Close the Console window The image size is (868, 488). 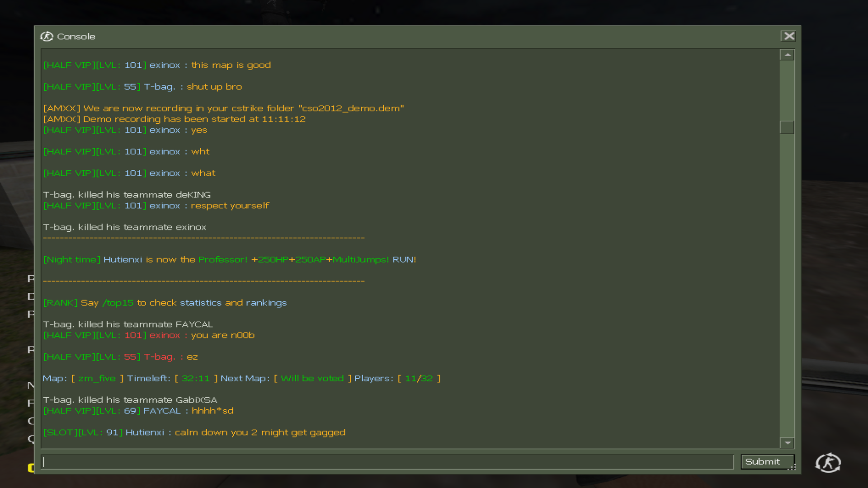click(x=789, y=36)
